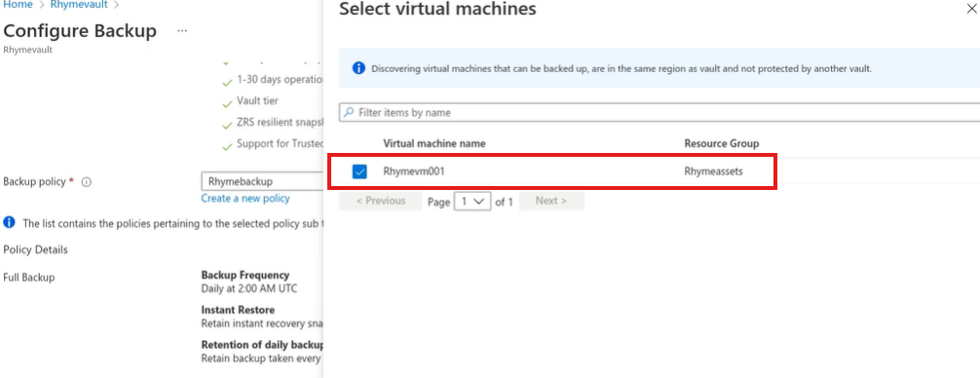The width and height of the screenshot is (980, 378).
Task: Click the Create a new policy link
Action: pyautogui.click(x=245, y=198)
